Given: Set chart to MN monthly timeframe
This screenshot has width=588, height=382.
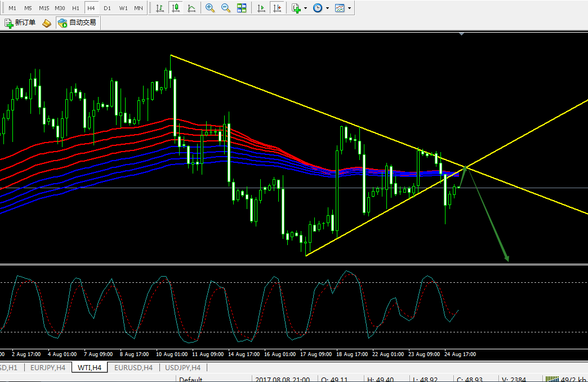Looking at the screenshot, I should coord(139,8).
